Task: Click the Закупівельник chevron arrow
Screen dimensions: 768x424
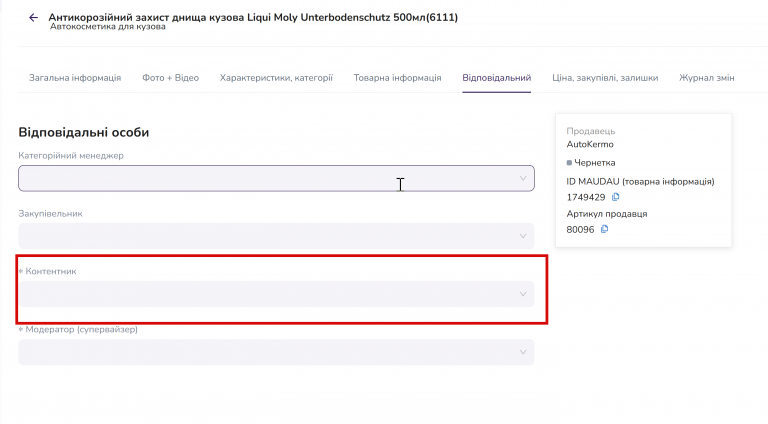Action: tap(523, 236)
